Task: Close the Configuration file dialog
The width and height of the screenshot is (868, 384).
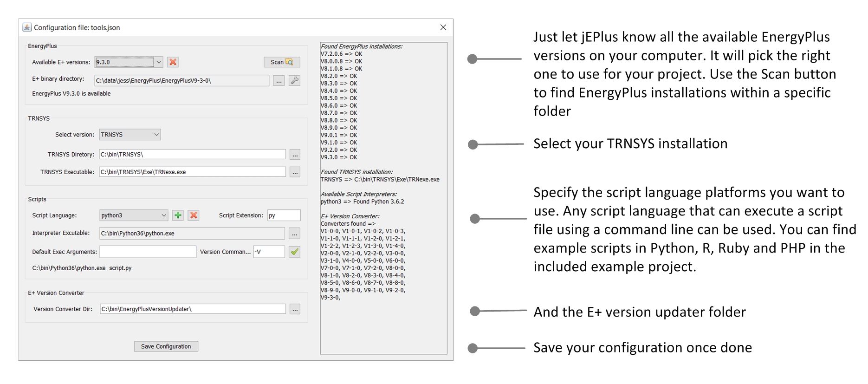Action: click(443, 27)
